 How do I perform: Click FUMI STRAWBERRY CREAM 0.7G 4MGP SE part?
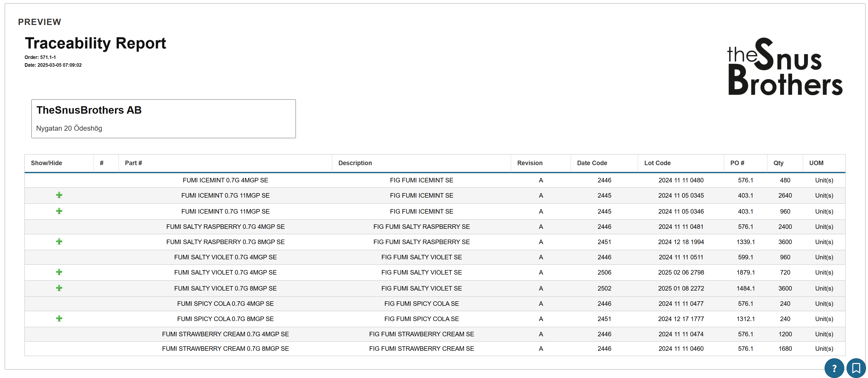pos(225,334)
